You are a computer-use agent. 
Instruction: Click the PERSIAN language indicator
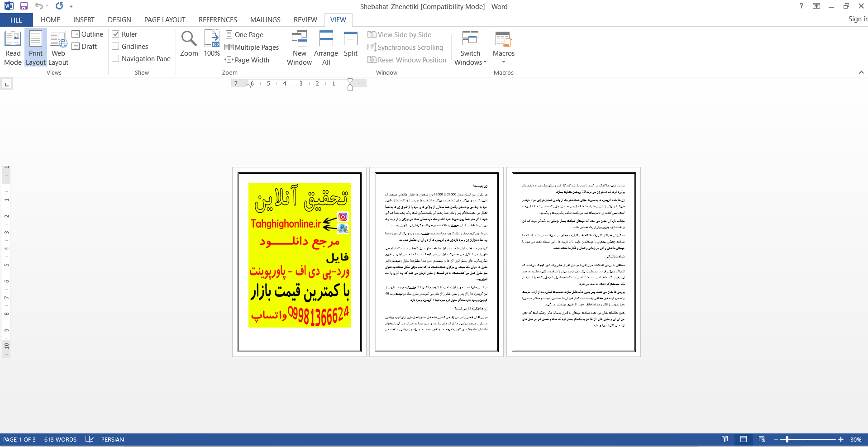(113, 439)
